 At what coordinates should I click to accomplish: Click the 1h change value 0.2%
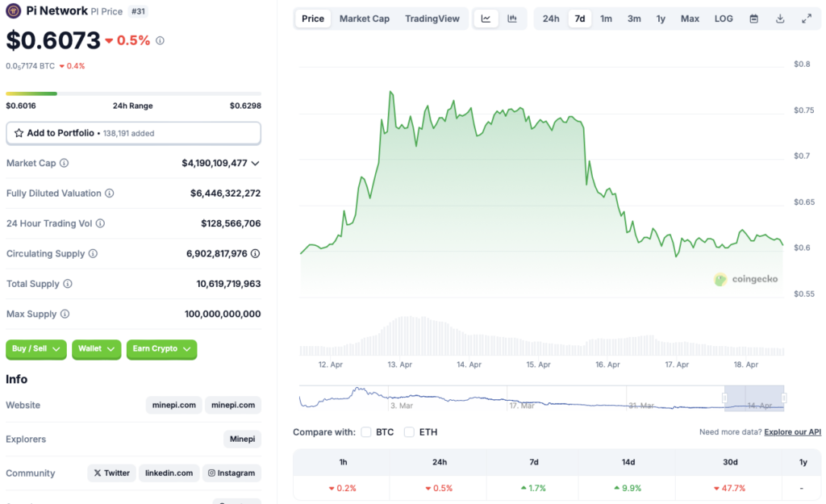click(x=342, y=488)
